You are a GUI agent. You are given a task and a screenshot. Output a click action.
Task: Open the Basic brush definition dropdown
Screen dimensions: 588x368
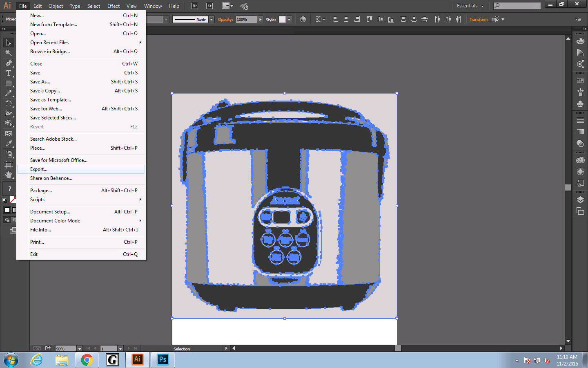[212, 20]
